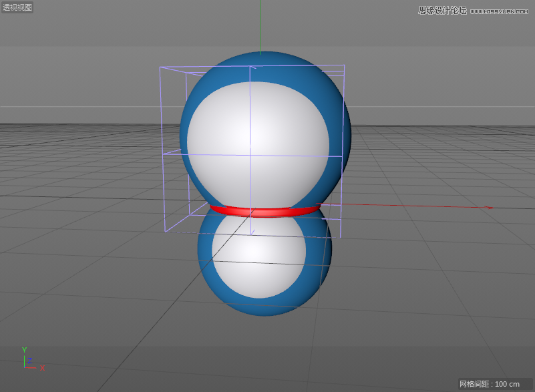Click the X label on the axis gizmo
Image resolution: width=535 pixels, height=392 pixels.
tap(42, 368)
